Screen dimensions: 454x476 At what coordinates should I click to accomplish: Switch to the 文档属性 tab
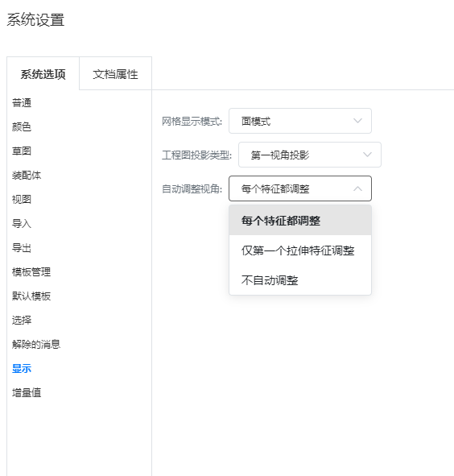pos(115,74)
